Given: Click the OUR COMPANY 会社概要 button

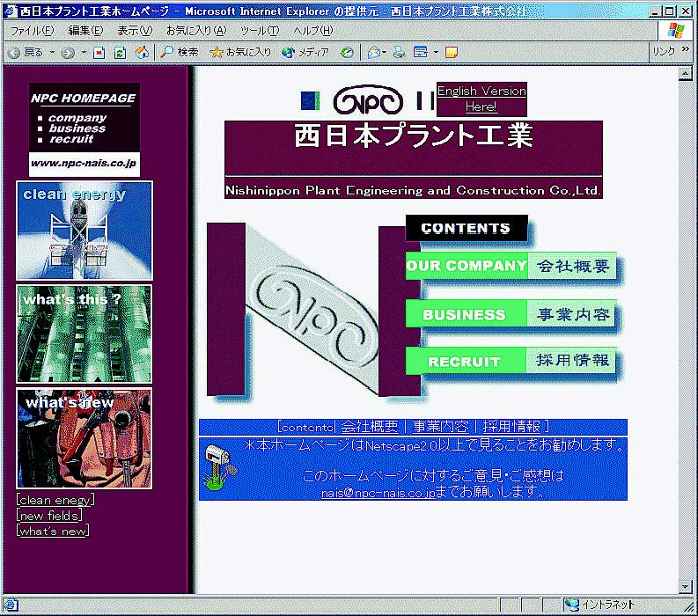Looking at the screenshot, I should point(511,266).
